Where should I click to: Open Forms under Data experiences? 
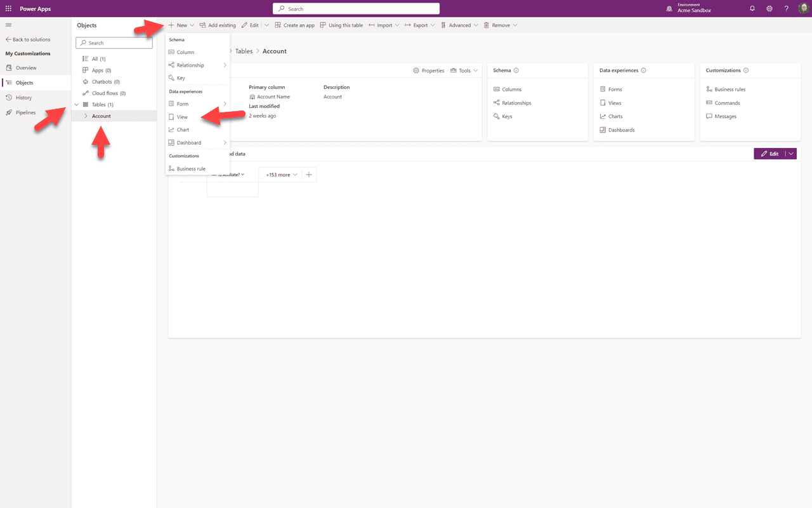tap(615, 89)
